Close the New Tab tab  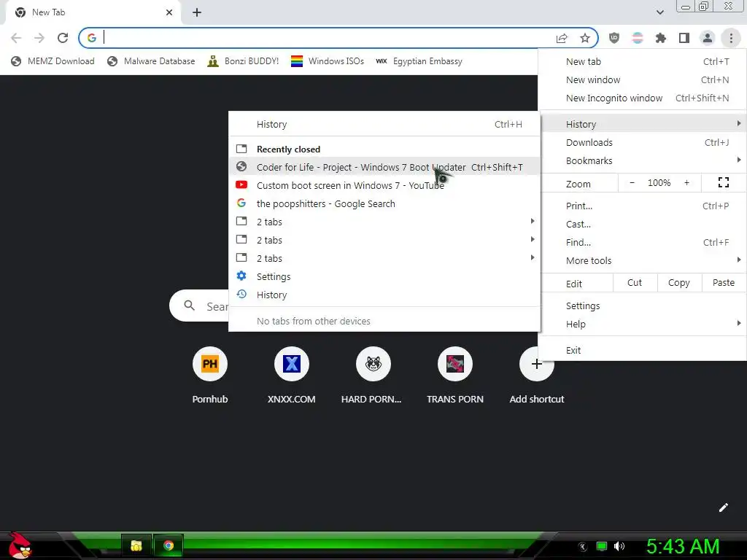(x=169, y=12)
